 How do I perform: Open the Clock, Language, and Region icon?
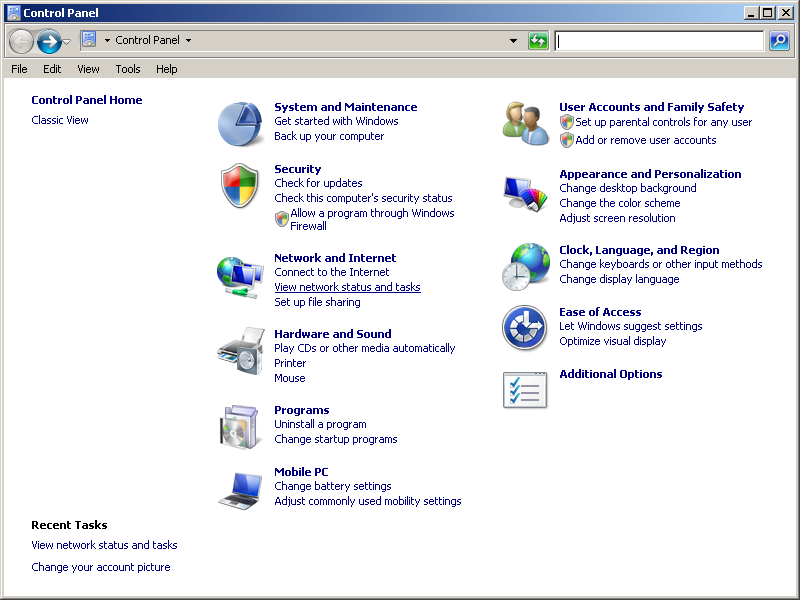[x=526, y=266]
